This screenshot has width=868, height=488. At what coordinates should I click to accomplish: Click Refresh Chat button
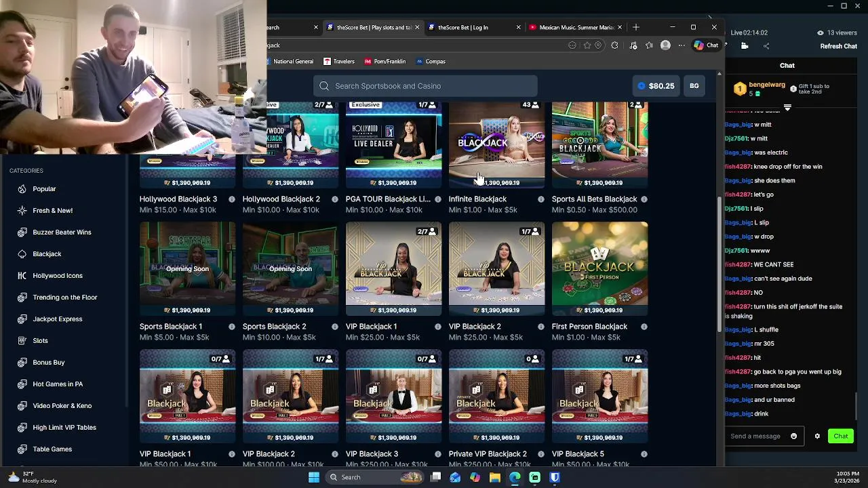tap(839, 46)
